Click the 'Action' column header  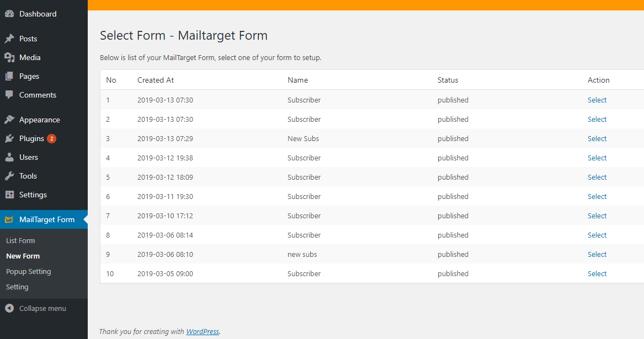(x=598, y=80)
